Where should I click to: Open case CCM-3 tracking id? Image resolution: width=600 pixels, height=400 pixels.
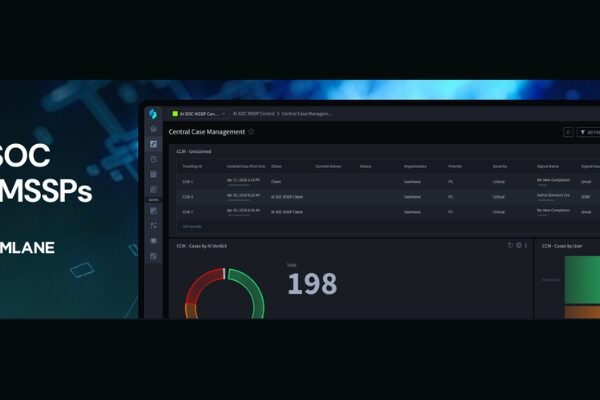188,197
